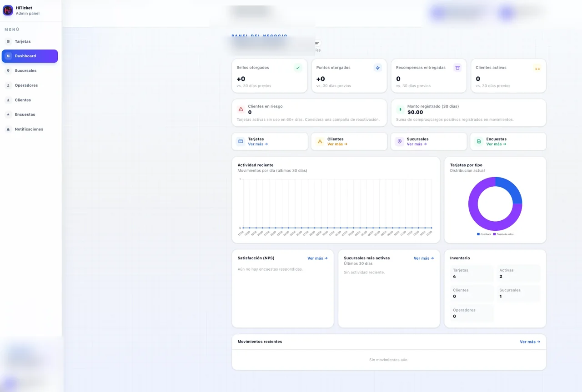Click the purple box icon on Recompensas entregadas

pos(457,68)
